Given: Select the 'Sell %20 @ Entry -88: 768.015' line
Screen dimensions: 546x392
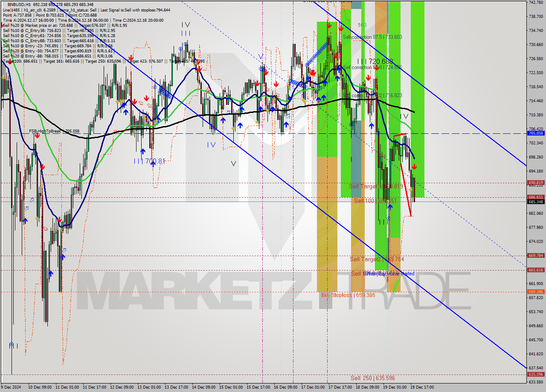Looking at the screenshot, I should pyautogui.click(x=58, y=56).
